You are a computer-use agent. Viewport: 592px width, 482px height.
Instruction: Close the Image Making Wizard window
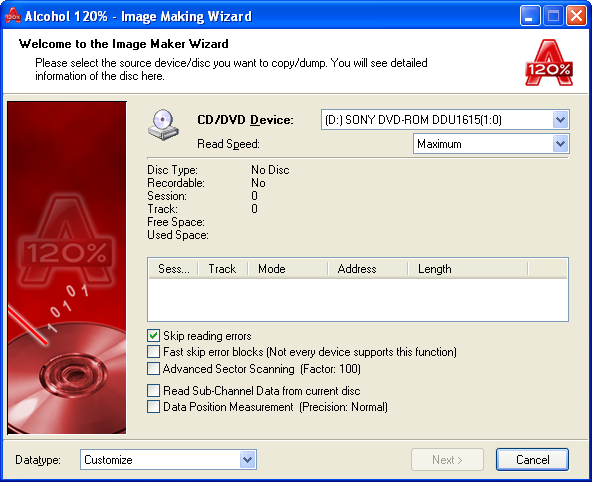pyautogui.click(x=576, y=16)
